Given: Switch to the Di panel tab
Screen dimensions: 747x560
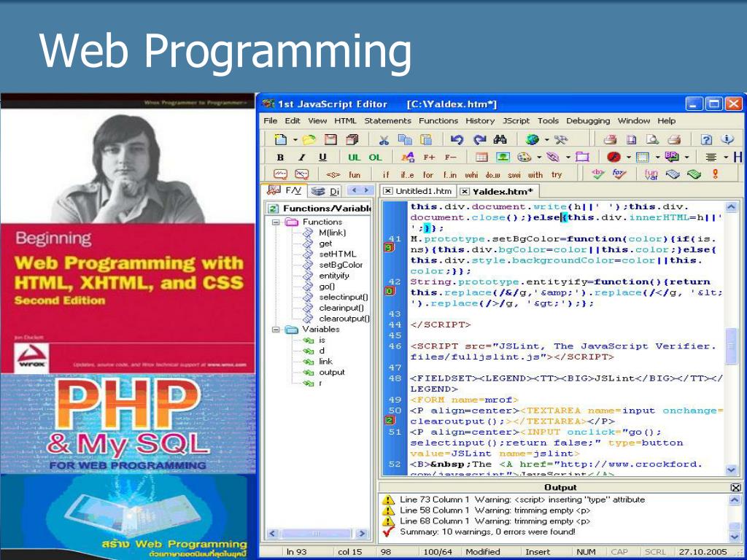Looking at the screenshot, I should pyautogui.click(x=325, y=192).
